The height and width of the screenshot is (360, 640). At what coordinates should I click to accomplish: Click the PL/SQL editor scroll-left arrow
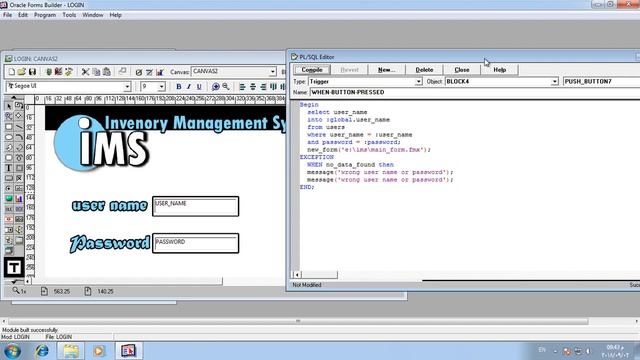[x=297, y=275]
